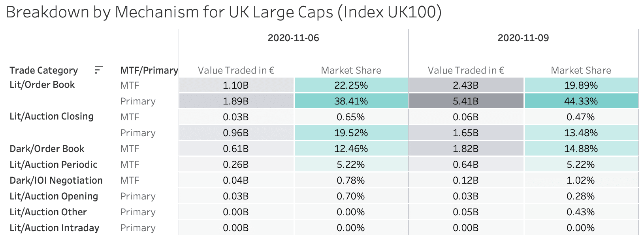The width and height of the screenshot is (644, 243).
Task: Click the 2020-11-06 date header
Action: [293, 38]
